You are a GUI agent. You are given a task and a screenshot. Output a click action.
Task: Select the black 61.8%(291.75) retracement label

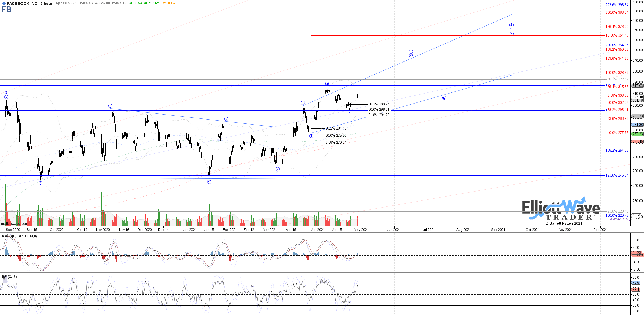(x=379, y=115)
